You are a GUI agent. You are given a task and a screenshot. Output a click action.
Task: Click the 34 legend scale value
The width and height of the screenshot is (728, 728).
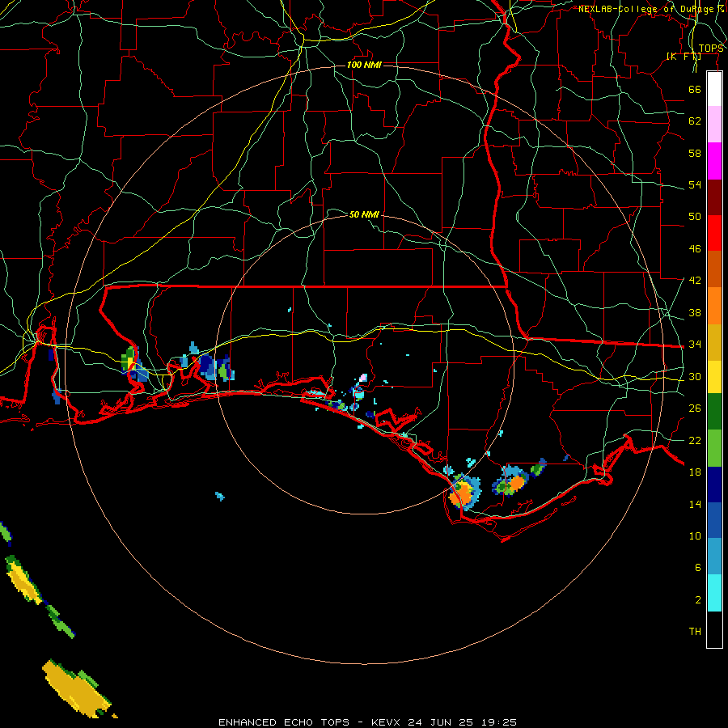coord(695,344)
